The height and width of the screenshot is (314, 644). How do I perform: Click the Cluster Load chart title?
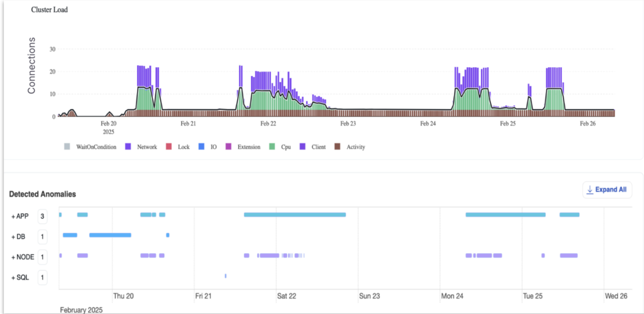click(x=49, y=10)
